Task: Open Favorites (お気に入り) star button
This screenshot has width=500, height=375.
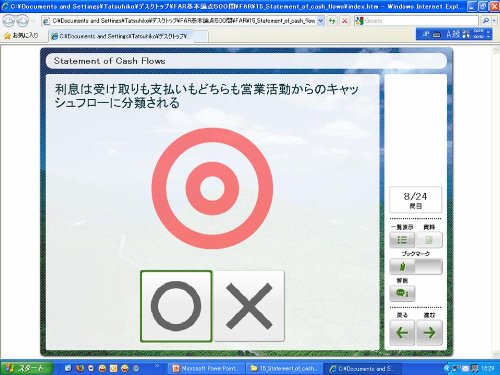Action: pos(21,36)
